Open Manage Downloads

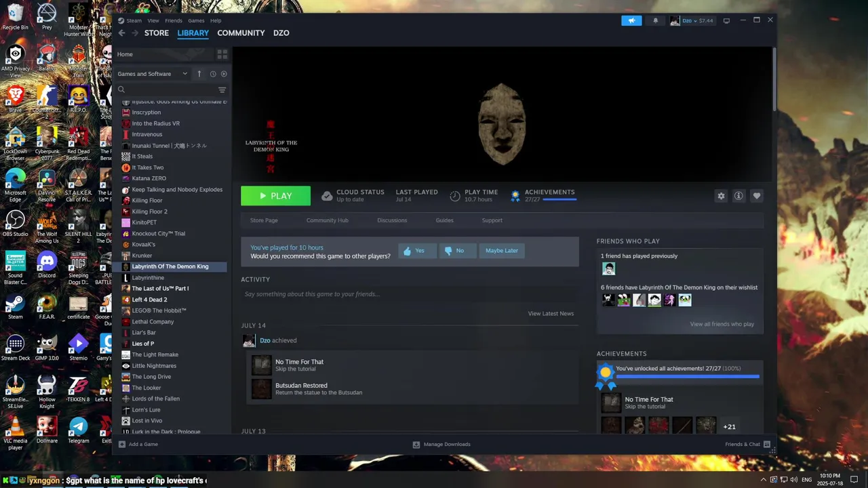[x=441, y=444]
